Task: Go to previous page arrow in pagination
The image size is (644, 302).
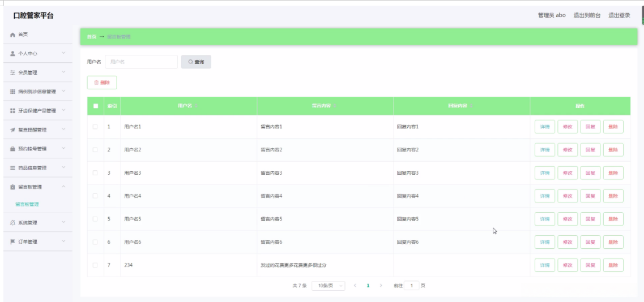Action: (x=355, y=286)
